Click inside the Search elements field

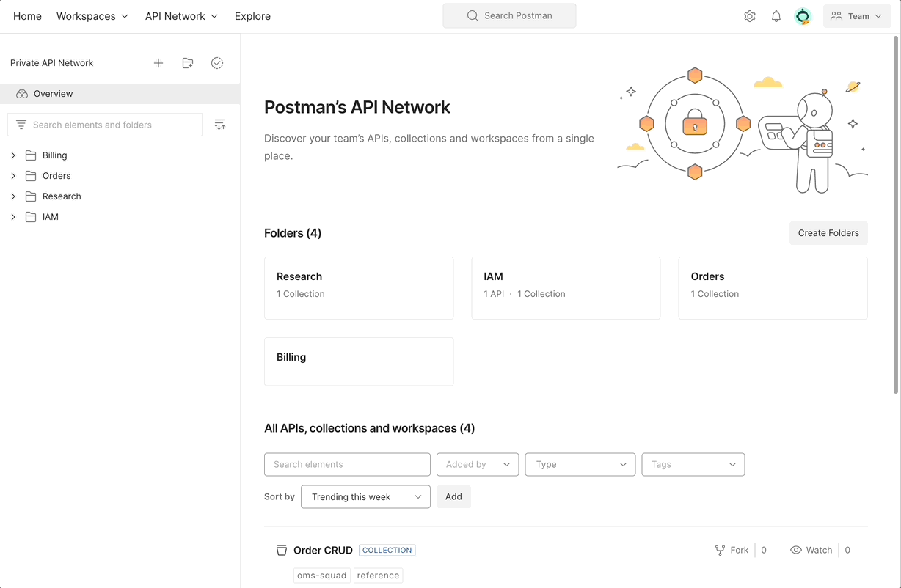(x=346, y=464)
